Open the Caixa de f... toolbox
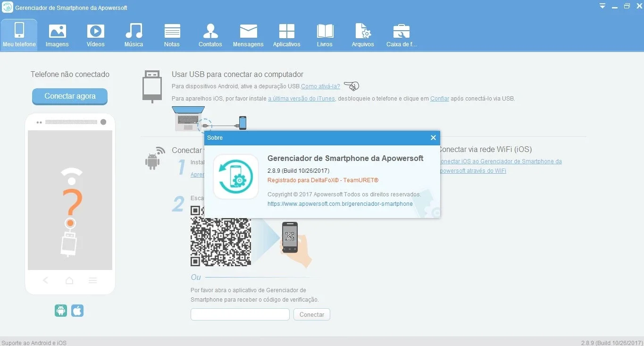Viewport: 644px width, 346px height. point(401,34)
